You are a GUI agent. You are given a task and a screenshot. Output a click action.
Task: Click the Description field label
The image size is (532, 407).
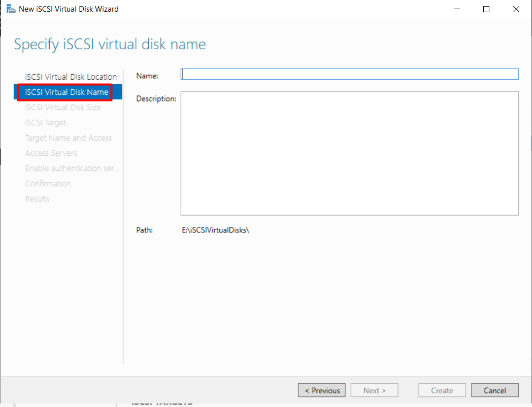pyautogui.click(x=154, y=98)
